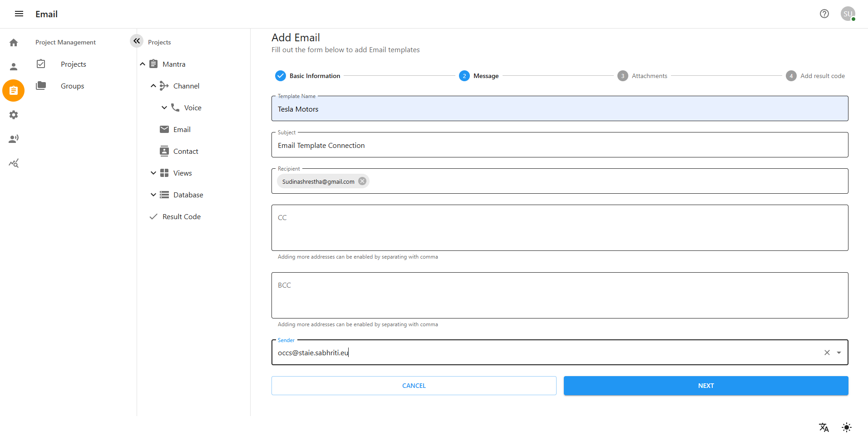This screenshot has width=868, height=436.
Task: Switch language with the translate icon
Action: (x=824, y=427)
